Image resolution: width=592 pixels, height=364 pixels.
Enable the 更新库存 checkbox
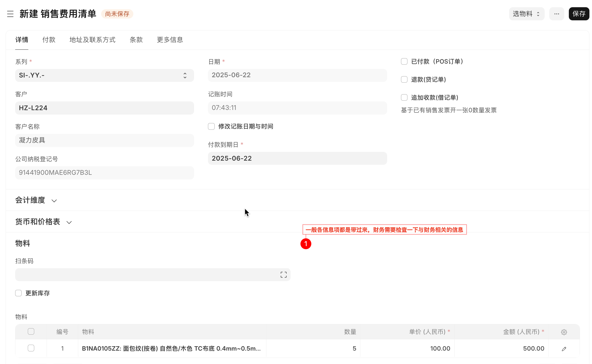click(x=18, y=293)
